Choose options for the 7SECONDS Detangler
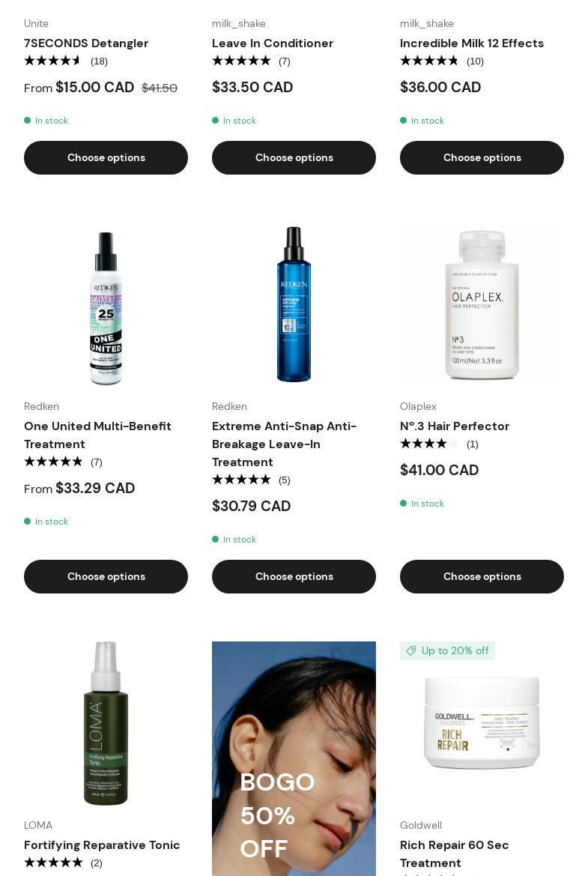 (106, 157)
